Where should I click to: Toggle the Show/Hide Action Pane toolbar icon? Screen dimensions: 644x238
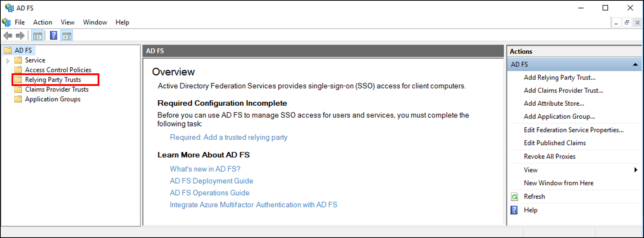coord(66,35)
